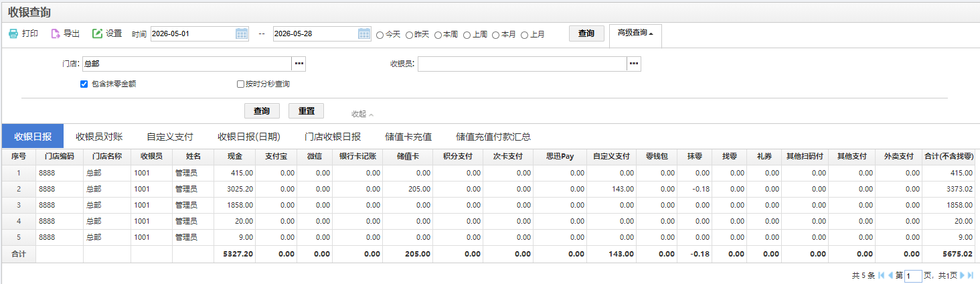Switch to 收银日报 tab

tap(33, 137)
